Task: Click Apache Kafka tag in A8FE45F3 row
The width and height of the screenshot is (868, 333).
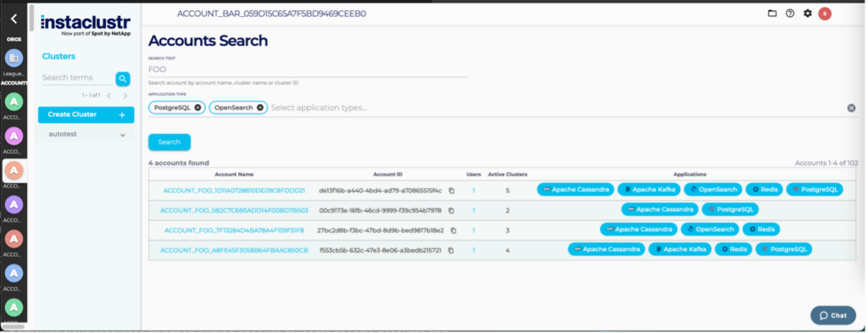Action: click(x=680, y=249)
